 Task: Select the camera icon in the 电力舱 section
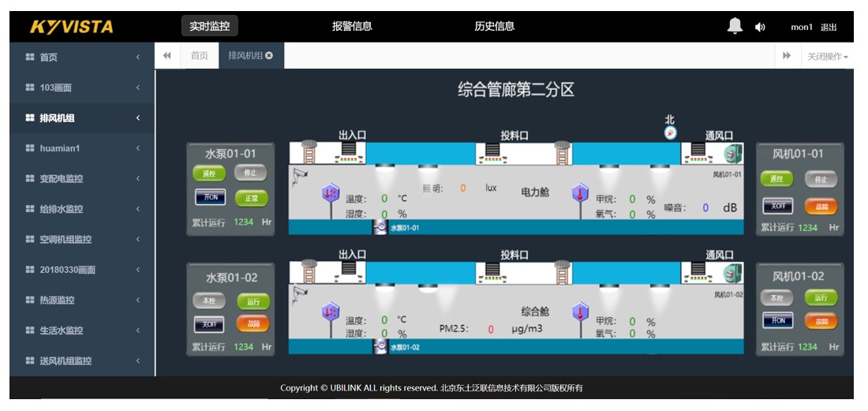click(x=299, y=176)
